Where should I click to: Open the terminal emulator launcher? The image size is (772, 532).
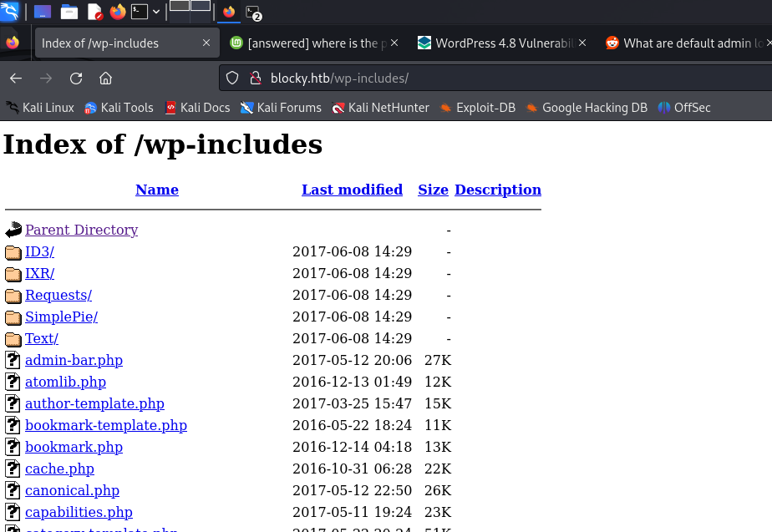point(140,12)
